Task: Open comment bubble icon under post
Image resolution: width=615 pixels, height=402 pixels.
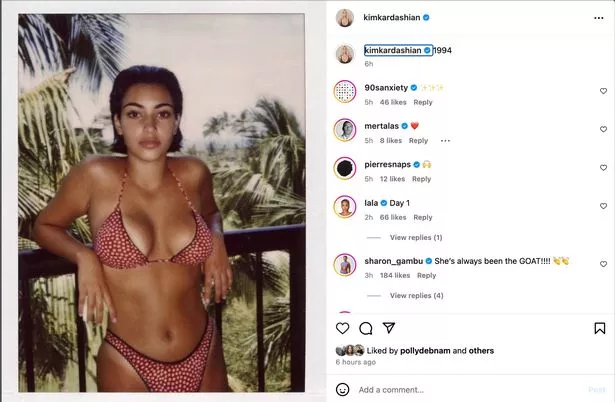Action: pos(366,328)
